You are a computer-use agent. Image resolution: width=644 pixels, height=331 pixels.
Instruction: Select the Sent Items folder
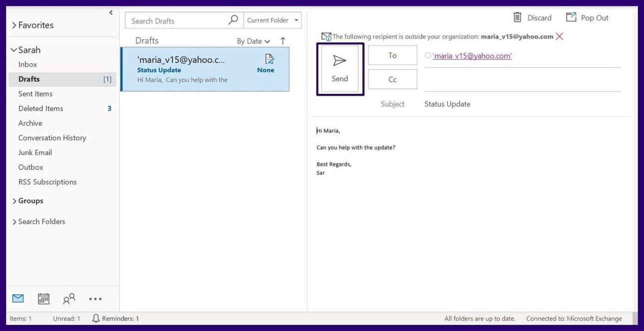(x=35, y=94)
